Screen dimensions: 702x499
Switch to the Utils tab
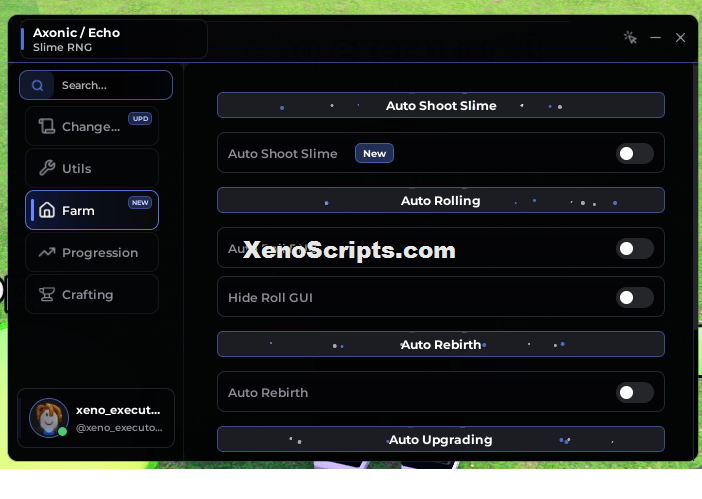(x=92, y=168)
